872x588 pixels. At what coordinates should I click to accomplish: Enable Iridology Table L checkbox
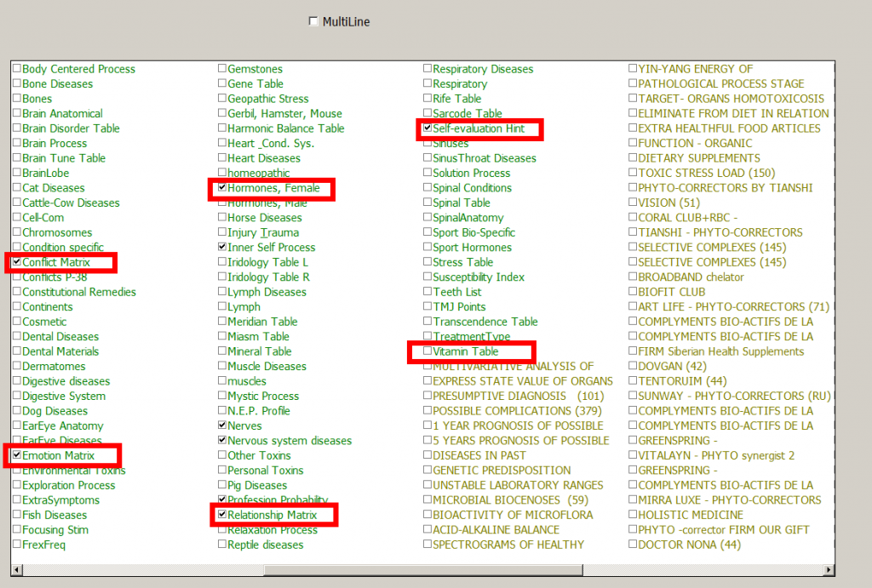(x=222, y=262)
